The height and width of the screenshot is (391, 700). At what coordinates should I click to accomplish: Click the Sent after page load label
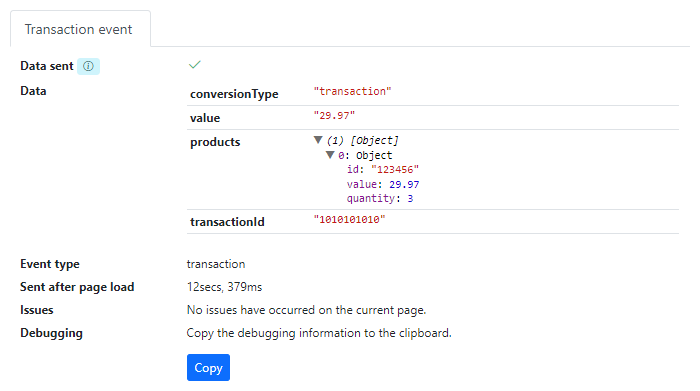coord(77,287)
